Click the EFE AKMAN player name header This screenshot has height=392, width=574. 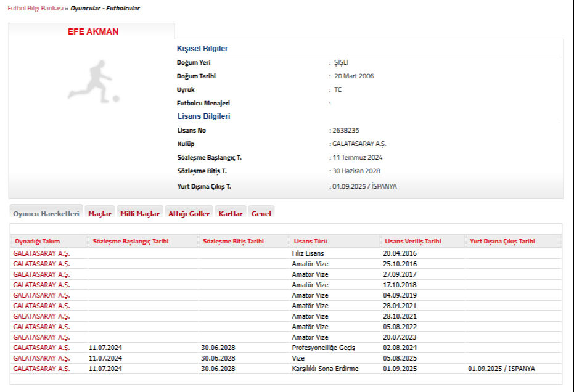(x=93, y=31)
